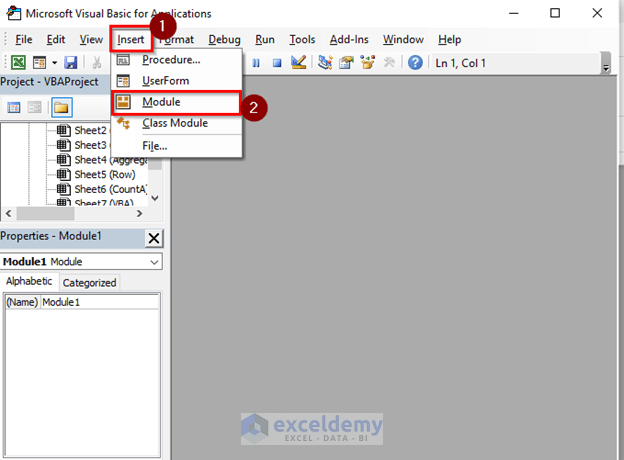Screen dimensions: 624x460
Task: Open the insert object dropdown arrow in toolbar
Action: tap(55, 63)
